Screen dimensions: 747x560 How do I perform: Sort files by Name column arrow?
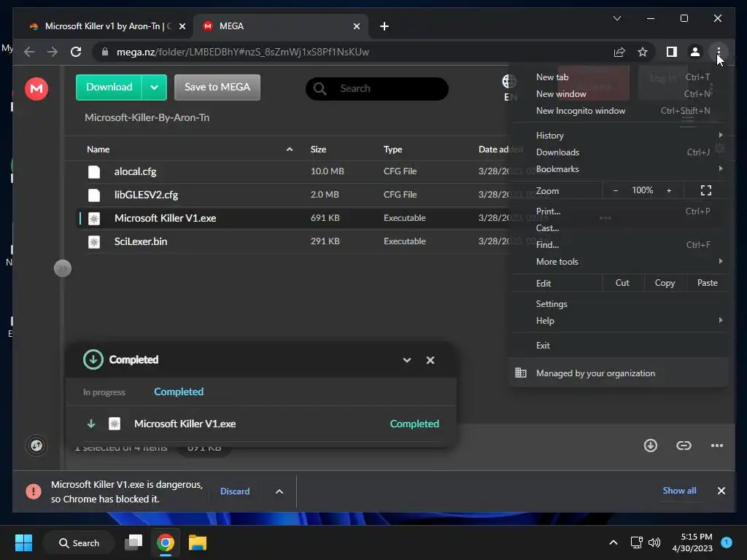click(289, 149)
